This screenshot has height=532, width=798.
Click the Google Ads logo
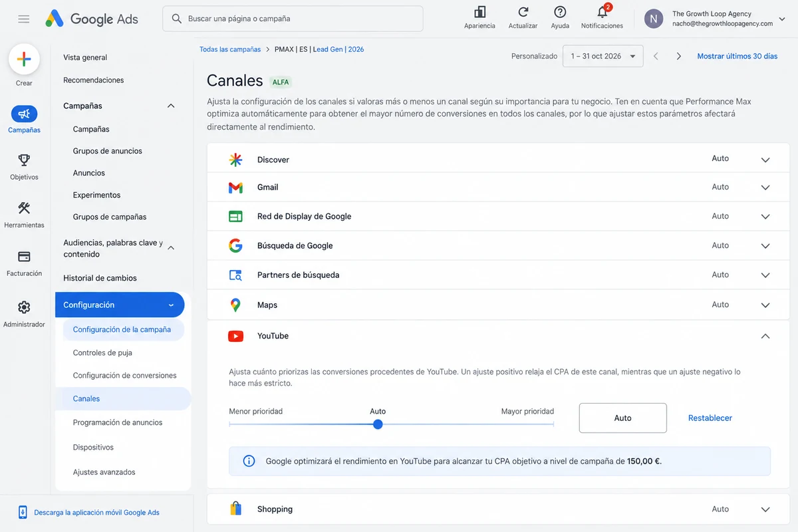(92, 19)
